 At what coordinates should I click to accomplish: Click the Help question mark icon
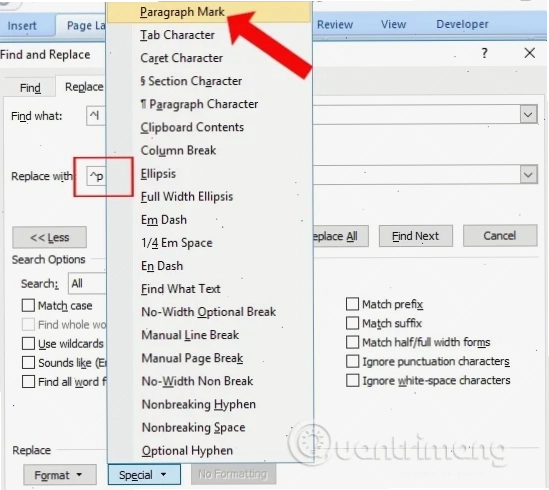click(x=485, y=53)
